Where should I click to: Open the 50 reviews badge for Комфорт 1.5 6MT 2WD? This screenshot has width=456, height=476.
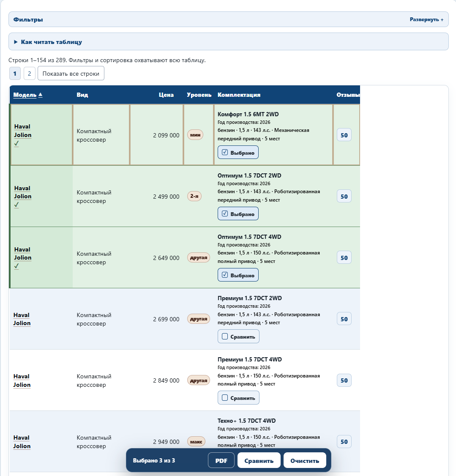[344, 135]
